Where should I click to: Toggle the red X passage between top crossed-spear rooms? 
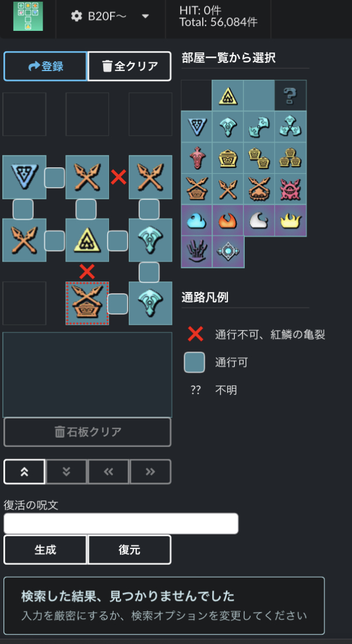(118, 177)
